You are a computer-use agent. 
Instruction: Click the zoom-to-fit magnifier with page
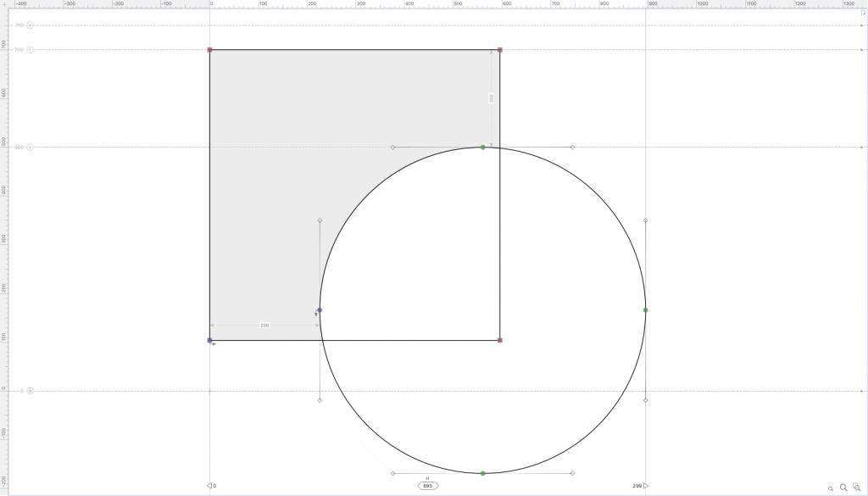tap(856, 488)
